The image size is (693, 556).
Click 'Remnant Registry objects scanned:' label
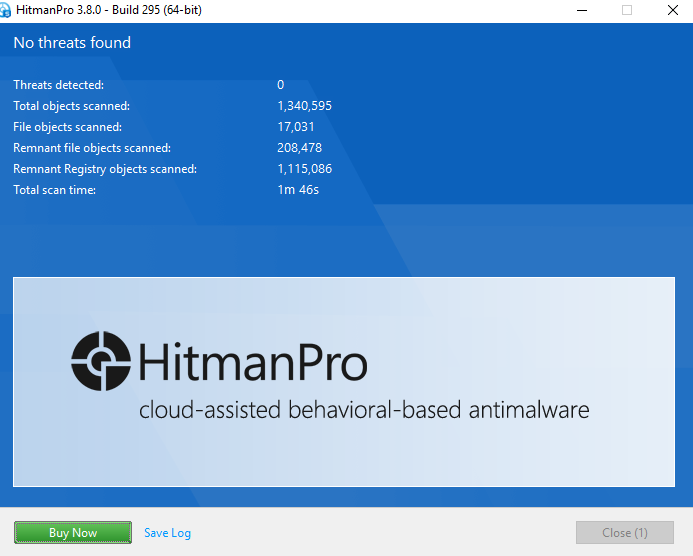coord(105,169)
